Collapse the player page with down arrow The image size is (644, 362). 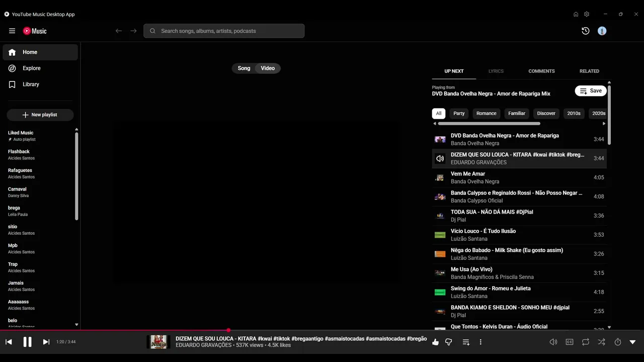[632, 342]
